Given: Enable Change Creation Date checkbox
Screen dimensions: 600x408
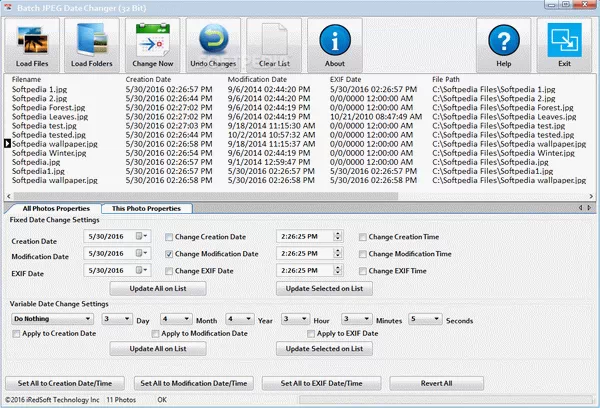Looking at the screenshot, I should (x=169, y=237).
